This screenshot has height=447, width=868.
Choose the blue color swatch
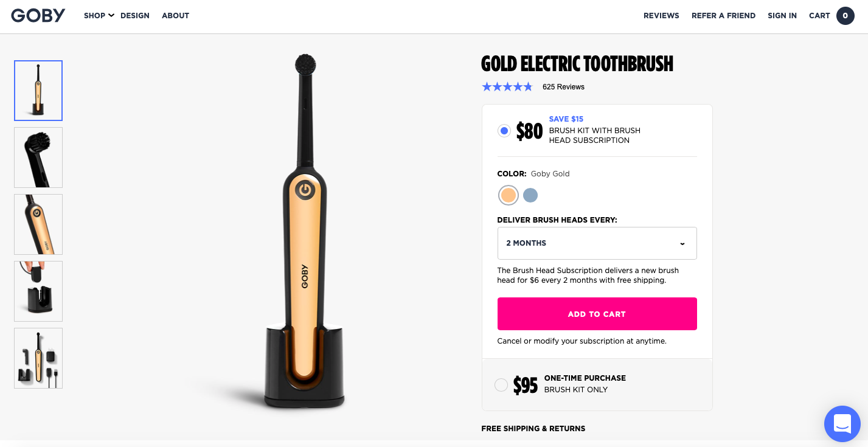point(530,195)
